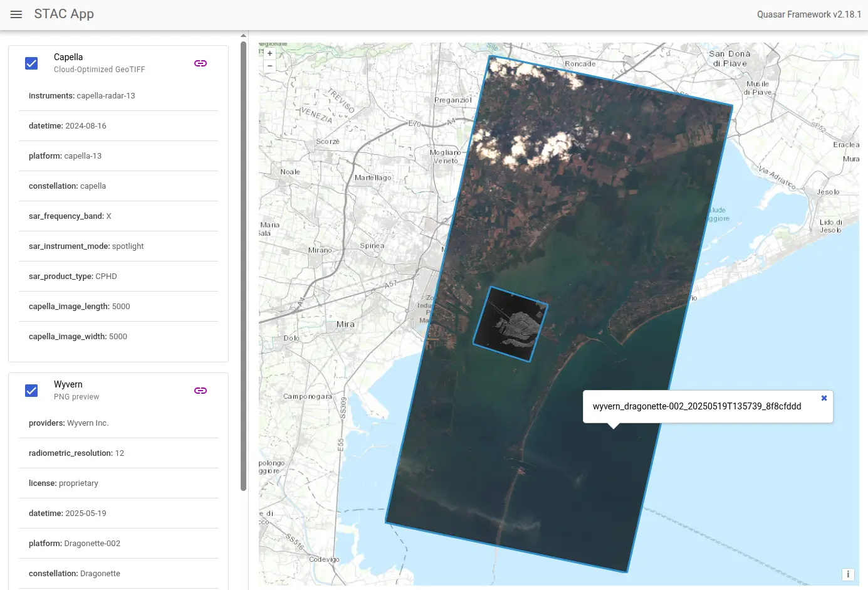868x590 pixels.
Task: Click the Lido di Jesolo map label
Action: [831, 226]
